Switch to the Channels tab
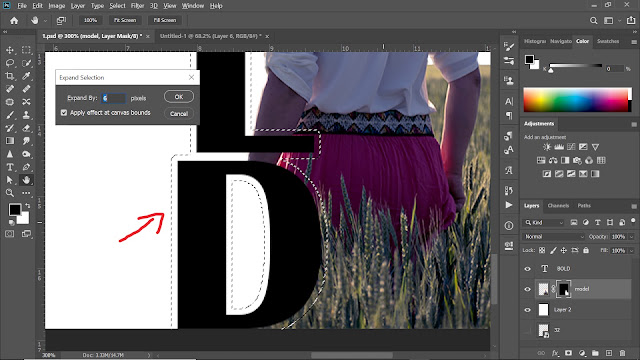Viewport: 640px width, 360px height. (x=558, y=206)
